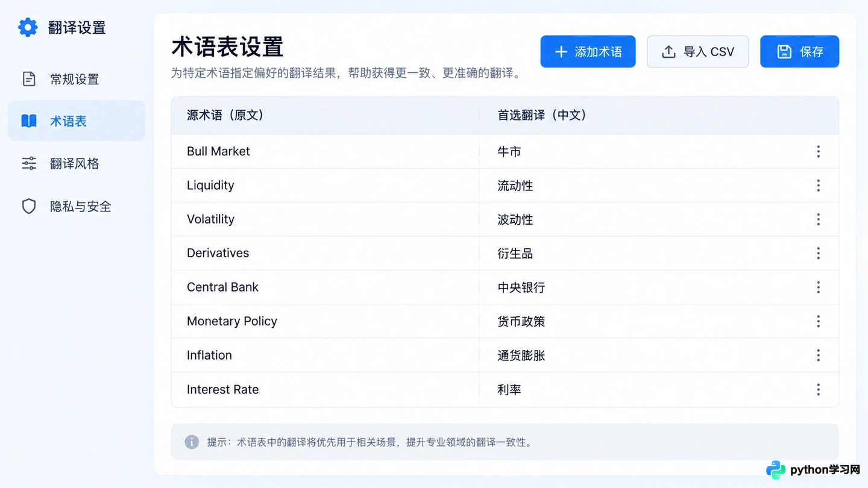Open the more-options menu for Central Bank
Screen dimensions: 868x488
tap(818, 287)
